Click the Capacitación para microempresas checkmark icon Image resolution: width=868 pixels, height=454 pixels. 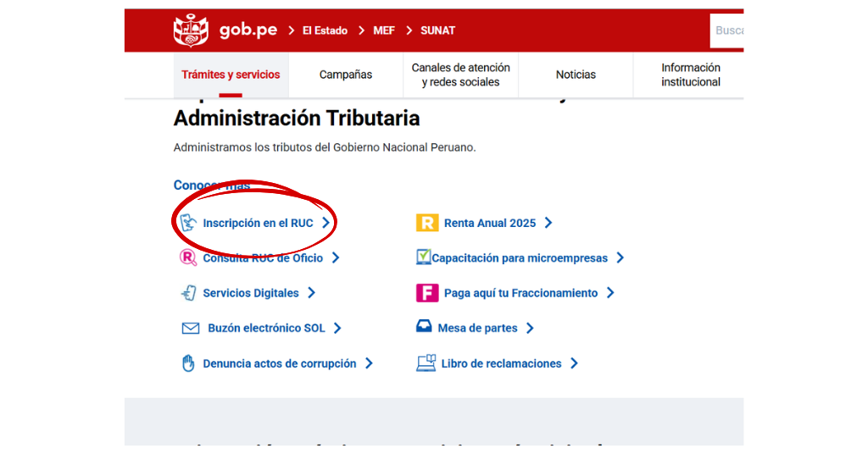coord(423,257)
